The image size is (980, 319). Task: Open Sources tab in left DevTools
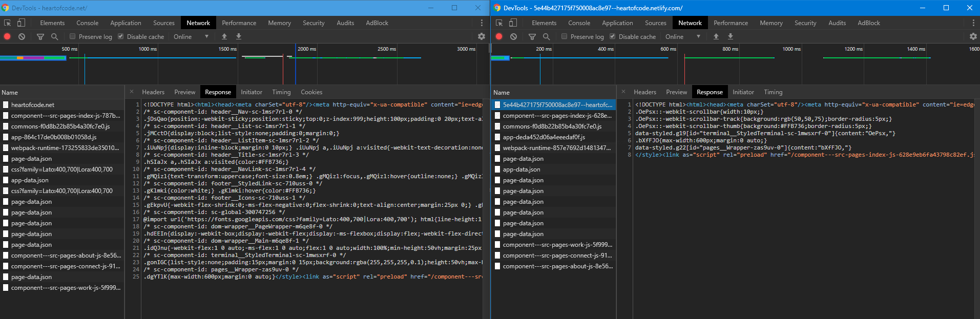click(164, 23)
